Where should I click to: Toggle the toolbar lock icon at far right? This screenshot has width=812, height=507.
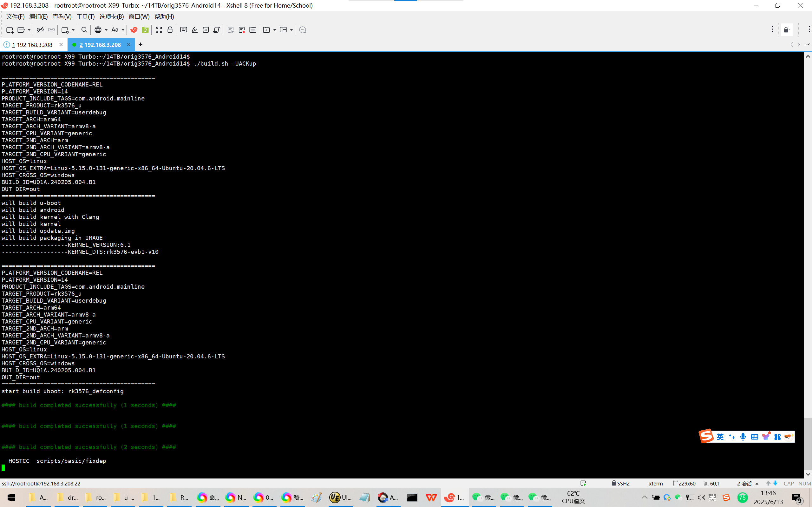(x=786, y=30)
